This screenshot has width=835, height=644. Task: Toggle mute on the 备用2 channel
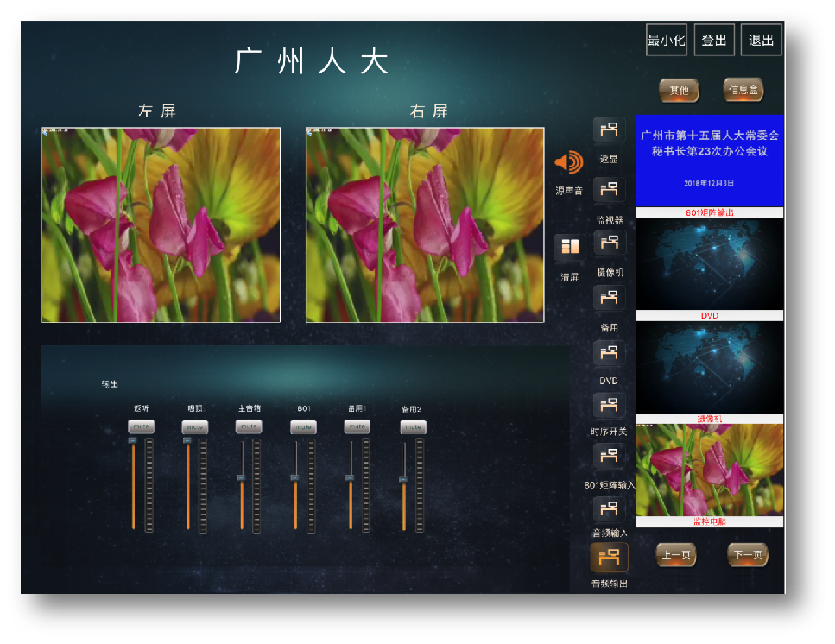tap(413, 426)
